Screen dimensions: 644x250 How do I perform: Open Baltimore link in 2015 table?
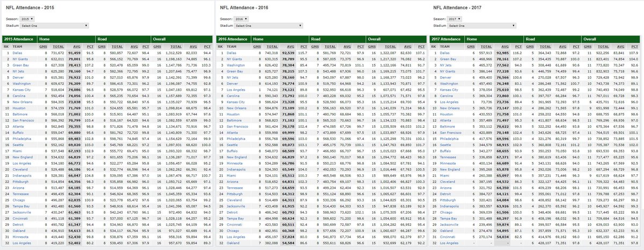20,115
